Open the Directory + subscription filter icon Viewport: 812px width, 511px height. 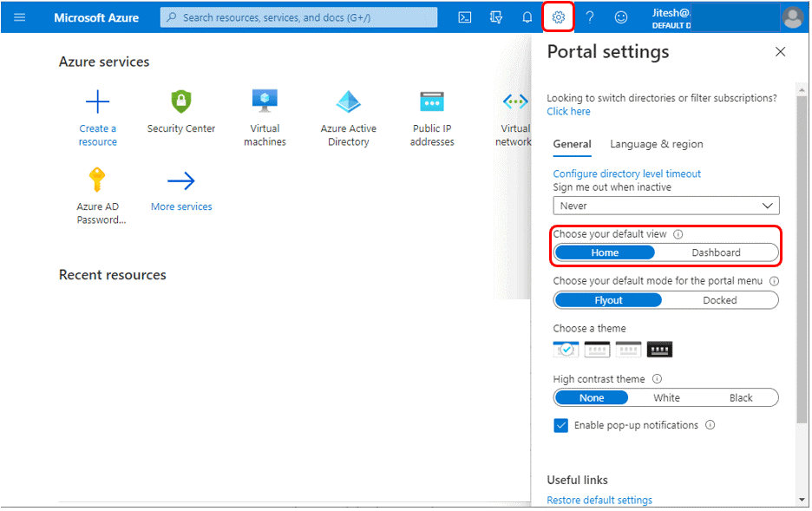pyautogui.click(x=496, y=17)
